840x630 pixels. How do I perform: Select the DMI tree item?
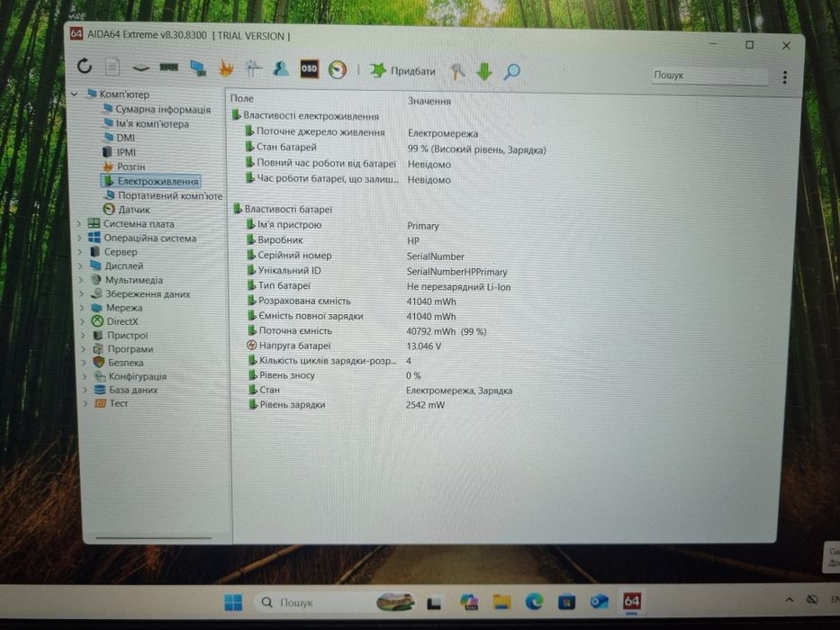pyautogui.click(x=126, y=138)
